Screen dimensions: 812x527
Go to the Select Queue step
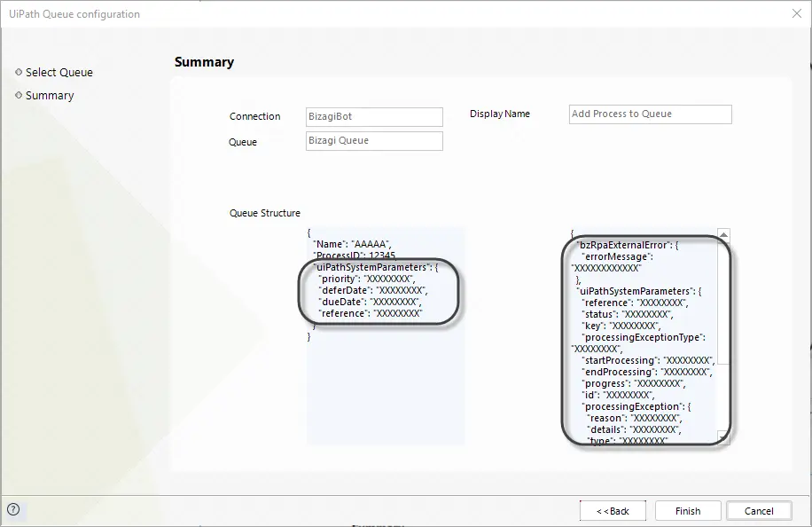59,73
